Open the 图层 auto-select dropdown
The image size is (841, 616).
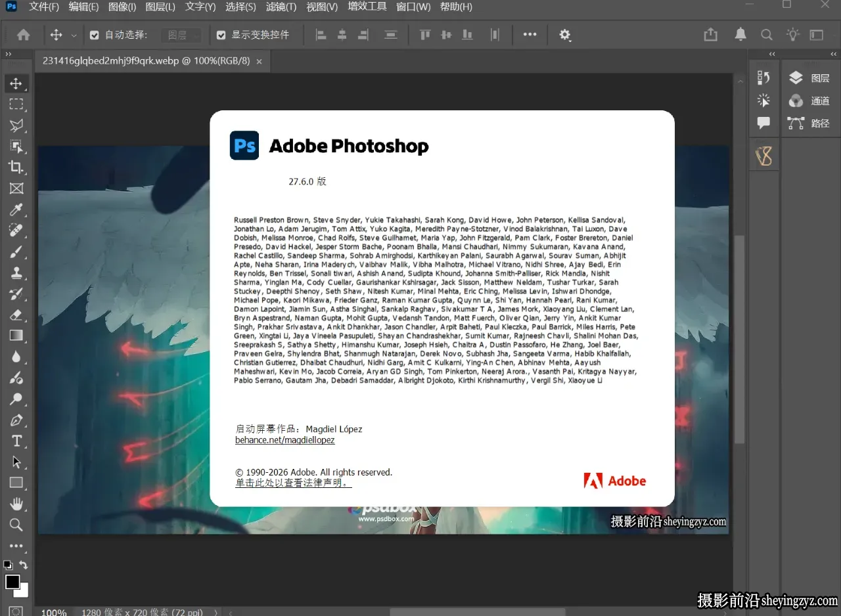click(x=181, y=35)
